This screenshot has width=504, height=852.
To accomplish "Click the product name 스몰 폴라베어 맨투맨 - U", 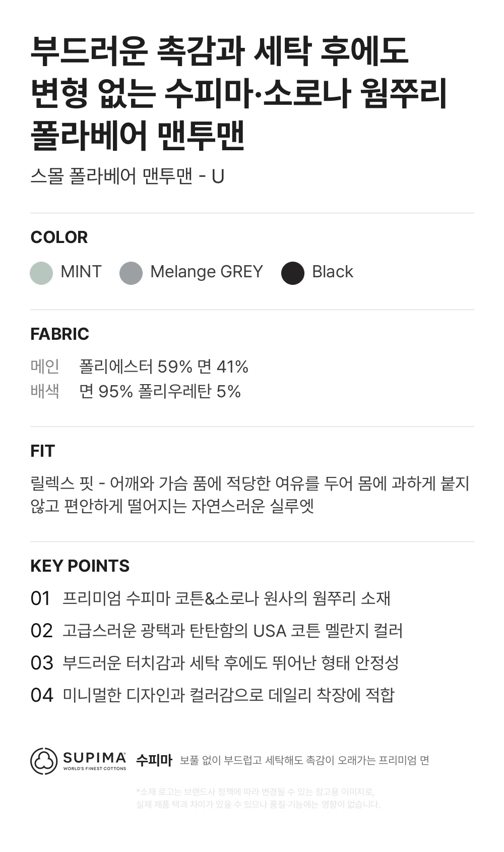I will point(128,176).
